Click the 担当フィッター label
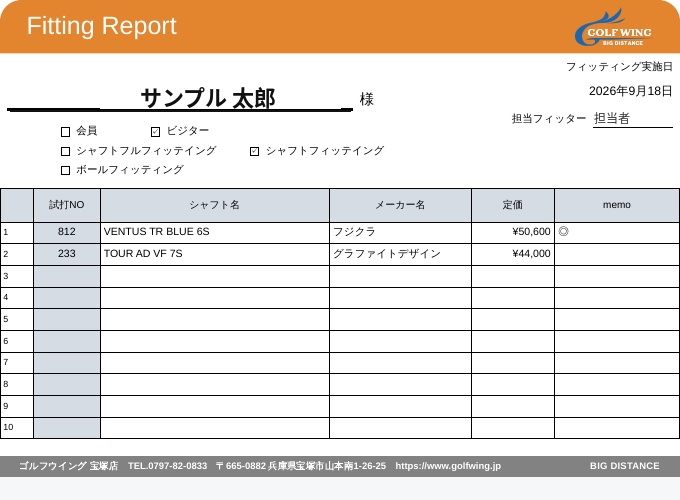680x500 pixels. click(549, 119)
